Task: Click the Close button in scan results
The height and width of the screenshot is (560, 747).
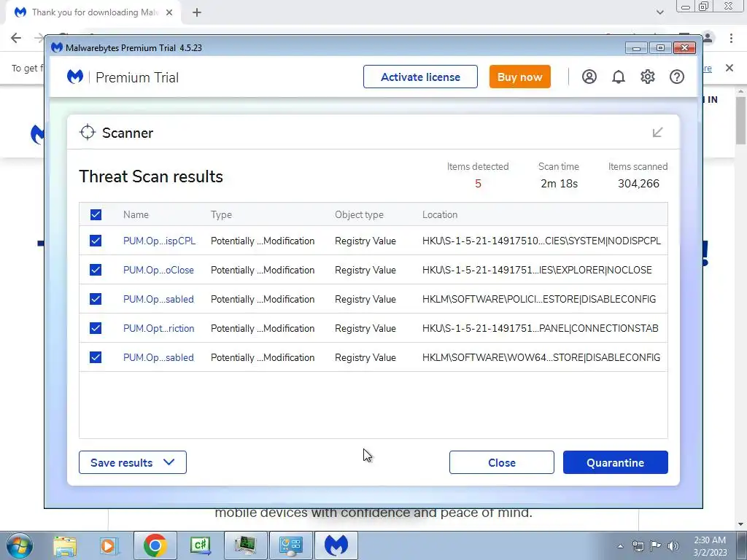Action: click(502, 462)
